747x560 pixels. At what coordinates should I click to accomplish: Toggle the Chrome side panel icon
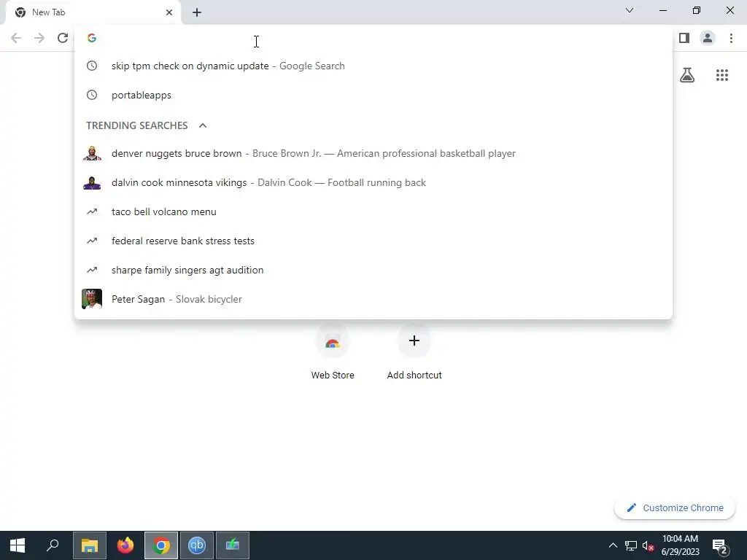(x=684, y=38)
